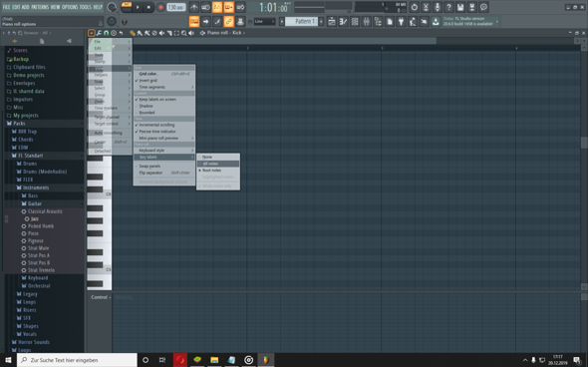This screenshot has width=588, height=367.
Task: Toggle Invert grid checkmark option
Action: pyautogui.click(x=164, y=81)
